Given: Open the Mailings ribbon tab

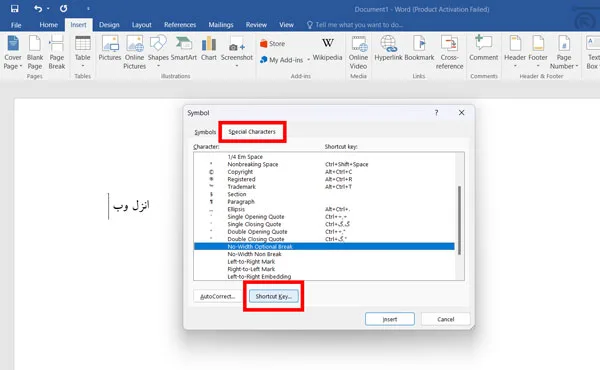Looking at the screenshot, I should pyautogui.click(x=221, y=25).
